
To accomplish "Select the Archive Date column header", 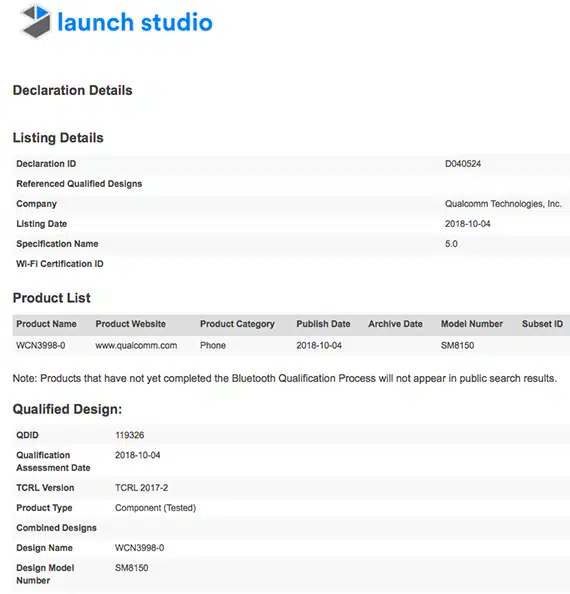I will tap(395, 324).
